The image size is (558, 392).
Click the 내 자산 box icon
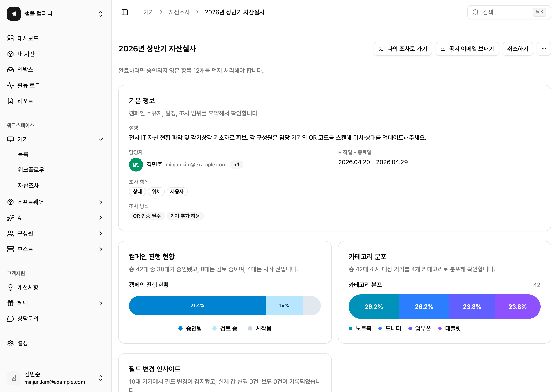[10, 54]
